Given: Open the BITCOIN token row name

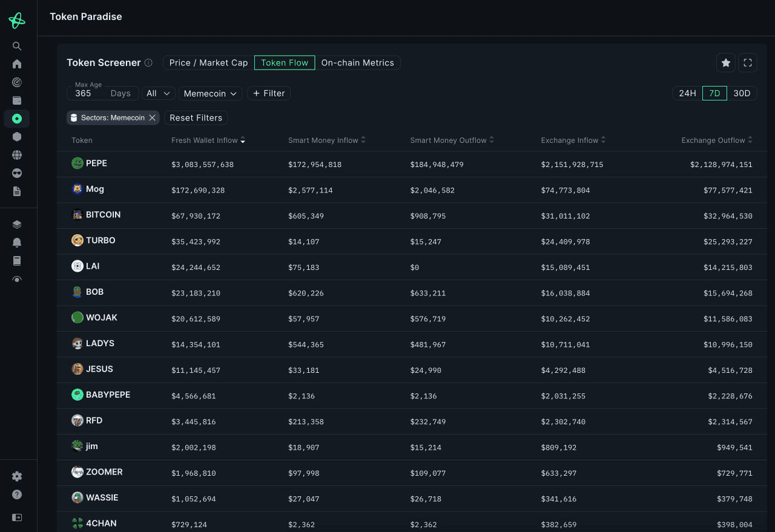Looking at the screenshot, I should click(103, 215).
